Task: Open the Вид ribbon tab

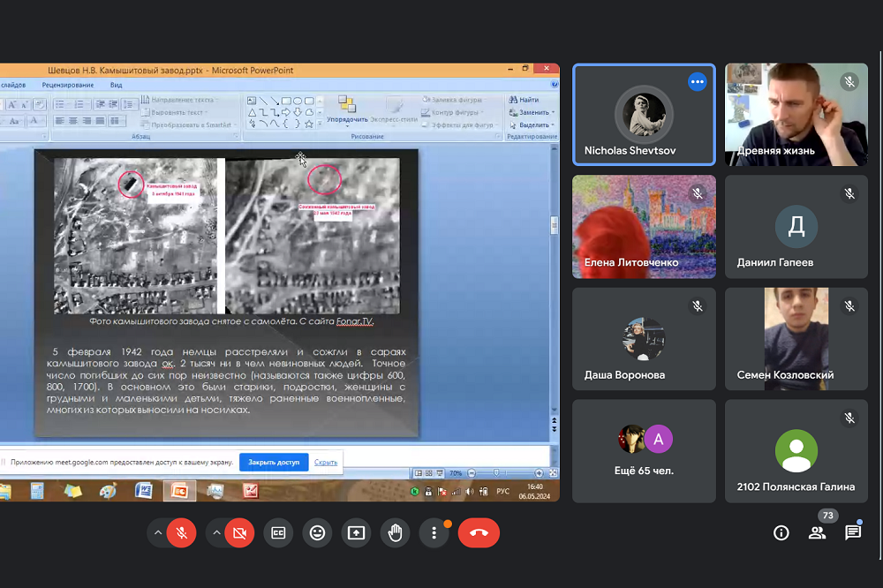Action: [x=117, y=85]
